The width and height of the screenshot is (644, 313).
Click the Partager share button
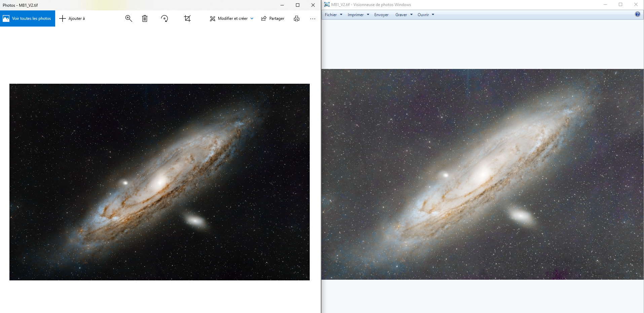pyautogui.click(x=273, y=18)
